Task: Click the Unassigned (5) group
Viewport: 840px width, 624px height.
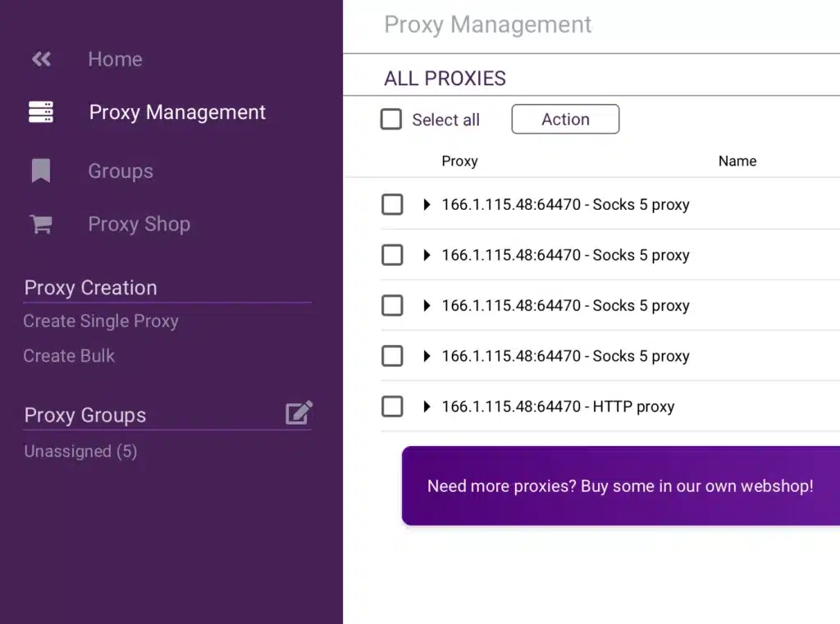Action: pyautogui.click(x=80, y=451)
